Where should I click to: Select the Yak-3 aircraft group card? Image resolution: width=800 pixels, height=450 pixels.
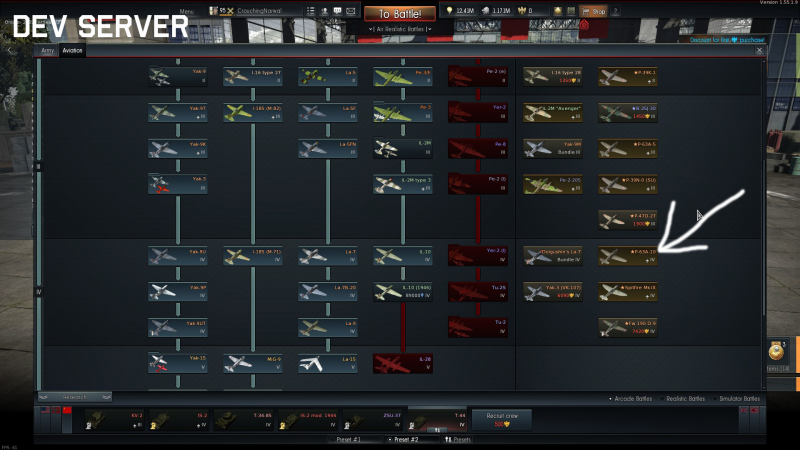178,184
